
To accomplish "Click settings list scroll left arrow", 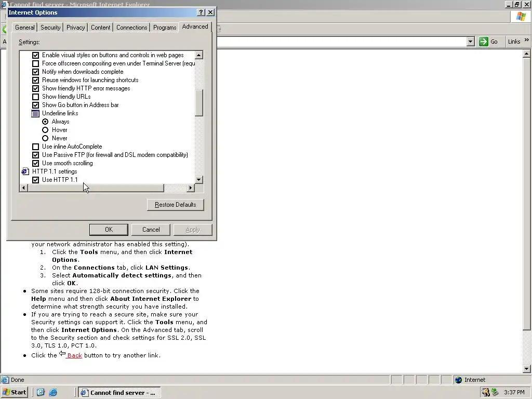I will (x=23, y=188).
